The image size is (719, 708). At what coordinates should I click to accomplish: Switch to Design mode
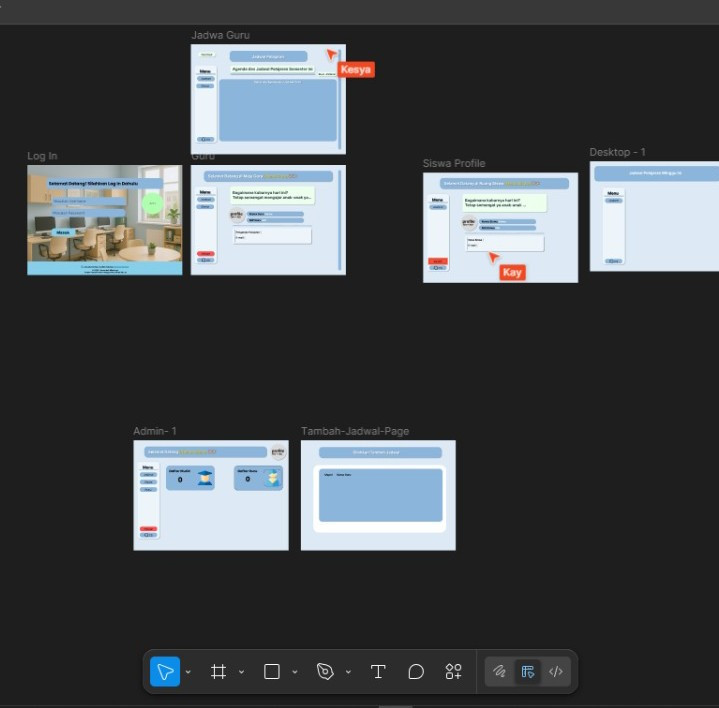(x=528, y=672)
